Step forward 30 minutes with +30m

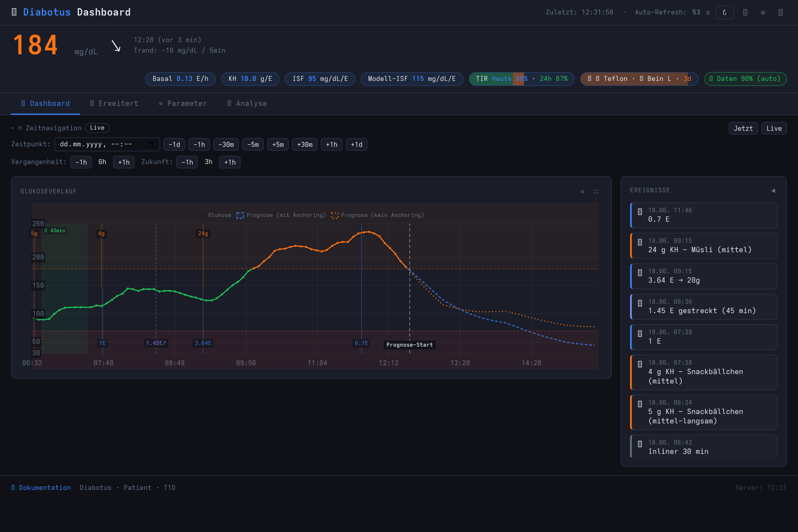[305, 145]
